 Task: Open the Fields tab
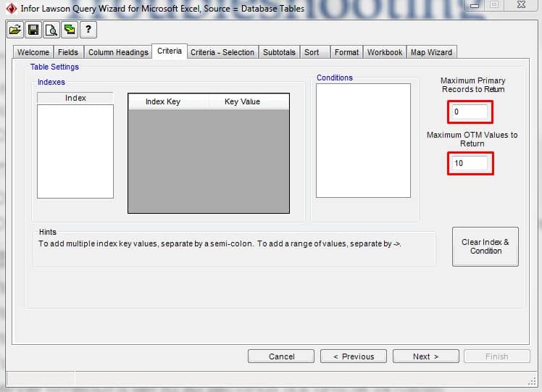(68, 52)
